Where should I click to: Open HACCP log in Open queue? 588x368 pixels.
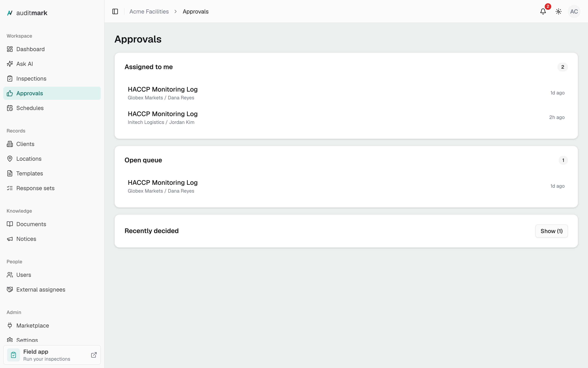[346, 186]
